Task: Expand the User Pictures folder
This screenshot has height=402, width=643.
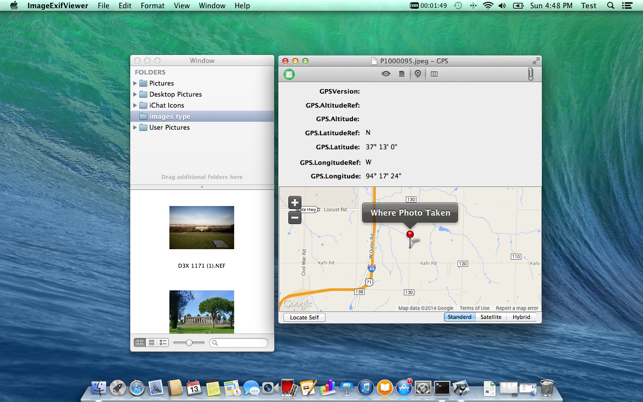Action: click(135, 128)
